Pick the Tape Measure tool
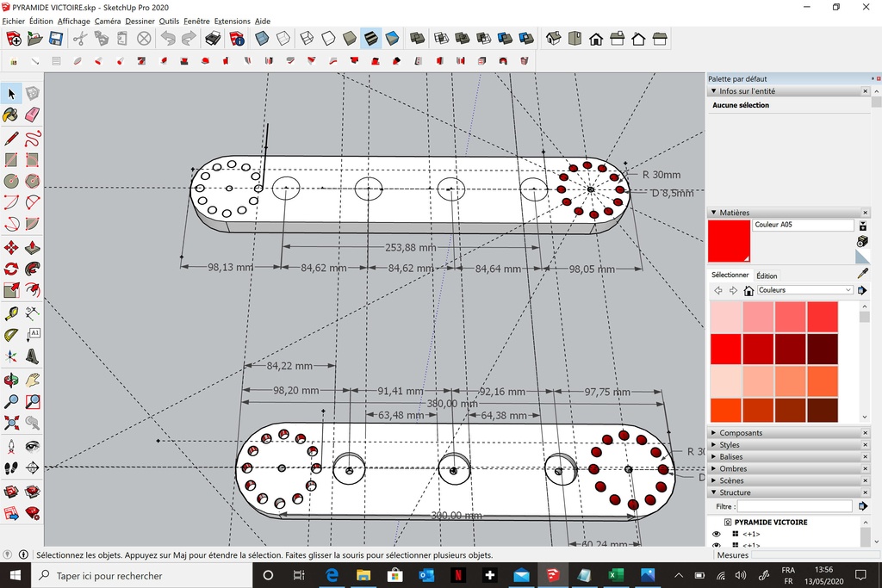Image resolution: width=882 pixels, height=588 pixels. coord(11,313)
